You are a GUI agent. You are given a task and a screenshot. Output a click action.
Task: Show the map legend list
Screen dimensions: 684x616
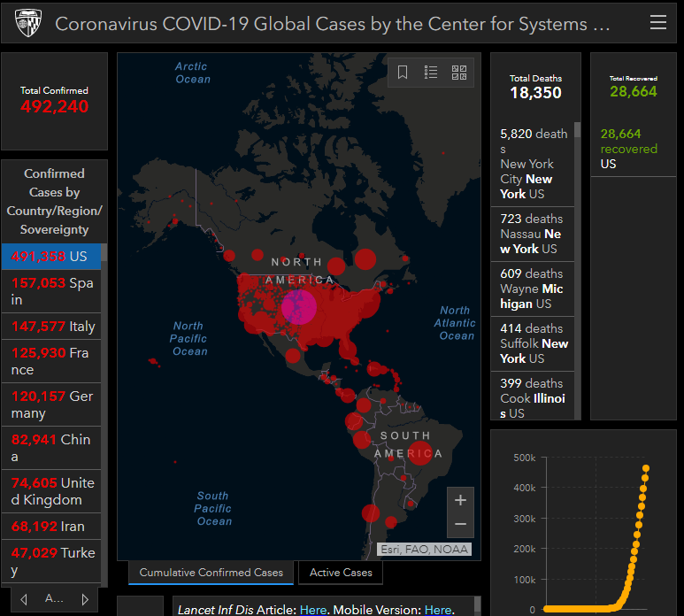click(x=431, y=72)
